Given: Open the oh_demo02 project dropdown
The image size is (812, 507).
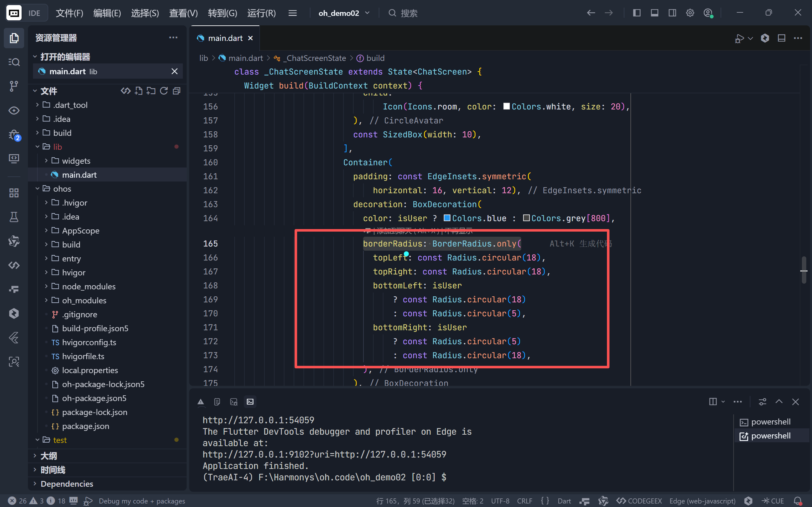Looking at the screenshot, I should click(x=344, y=13).
